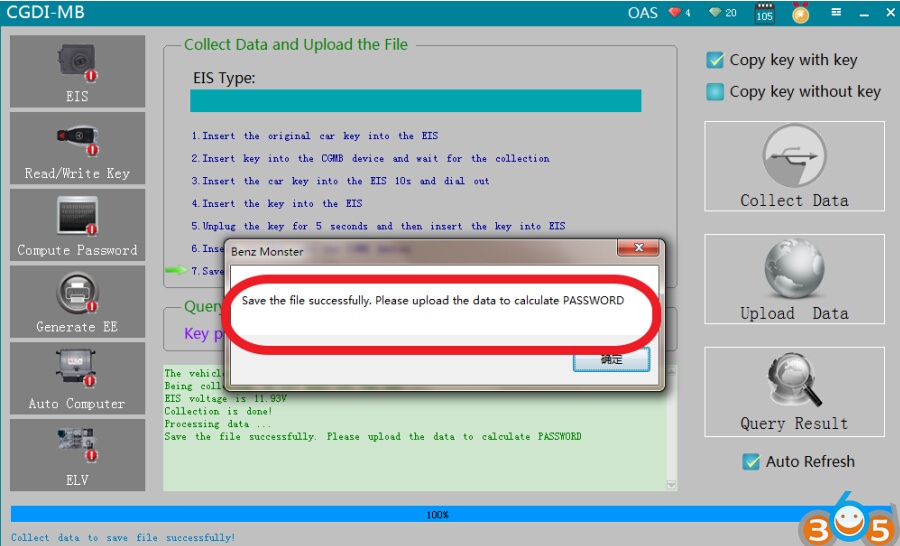The image size is (900, 546).
Task: Open the Read/Write Key module
Action: [x=77, y=148]
